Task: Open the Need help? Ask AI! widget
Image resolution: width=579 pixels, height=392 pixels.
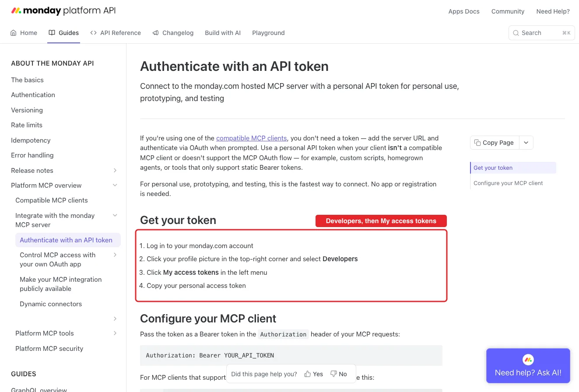Action: point(528,366)
